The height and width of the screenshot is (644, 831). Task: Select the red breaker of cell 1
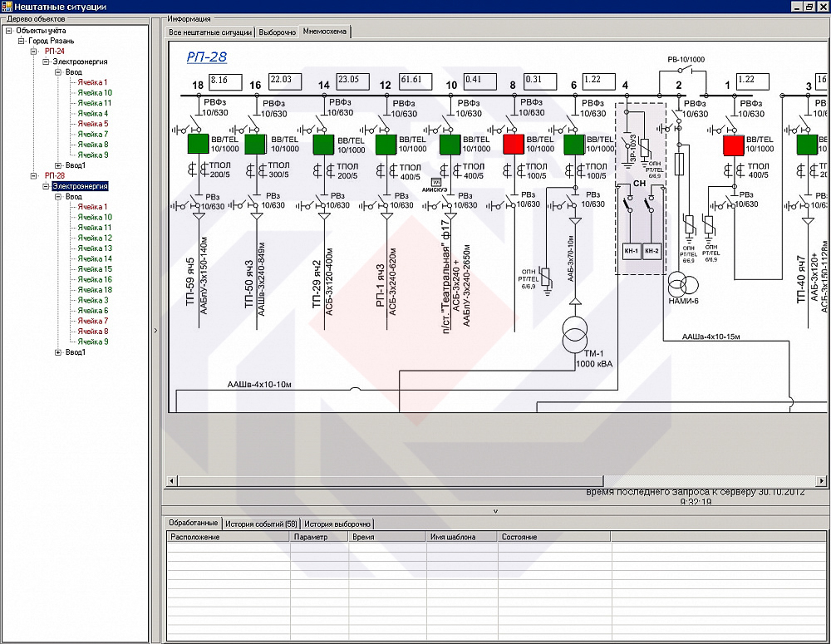point(734,145)
